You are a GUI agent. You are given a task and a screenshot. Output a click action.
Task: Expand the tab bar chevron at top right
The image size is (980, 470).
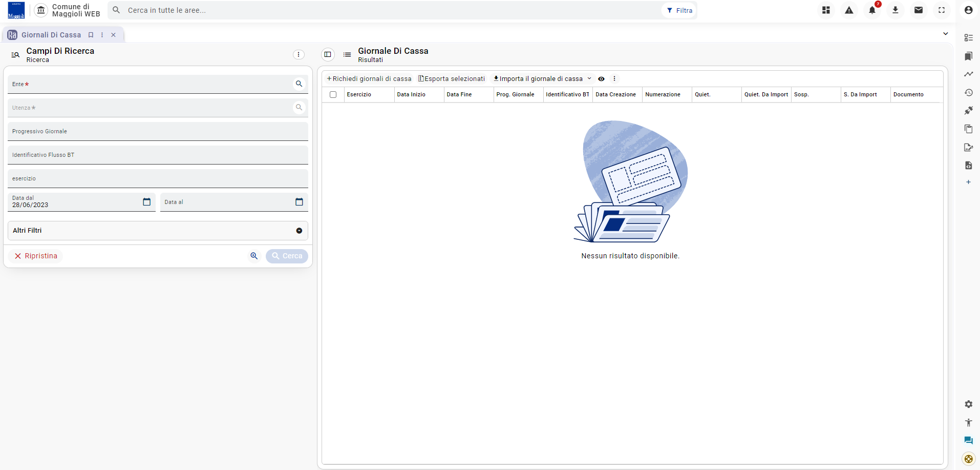coord(945,34)
